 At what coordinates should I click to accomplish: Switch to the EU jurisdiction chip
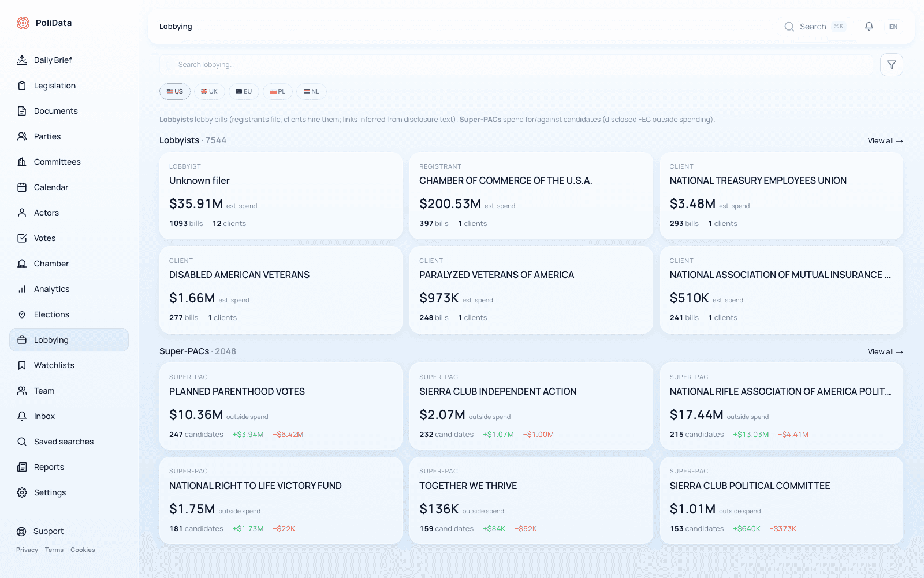click(244, 91)
